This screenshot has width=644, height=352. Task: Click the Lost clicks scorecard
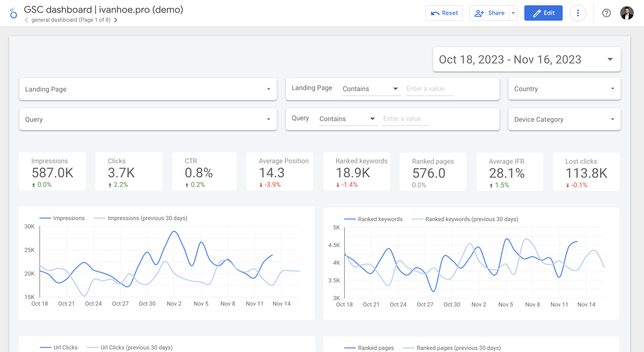[586, 172]
